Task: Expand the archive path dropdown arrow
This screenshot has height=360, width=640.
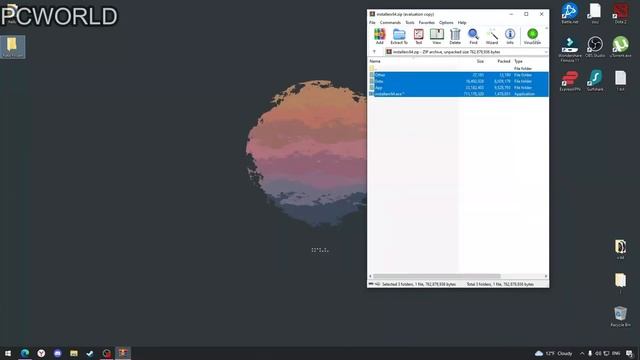Action: click(x=545, y=52)
